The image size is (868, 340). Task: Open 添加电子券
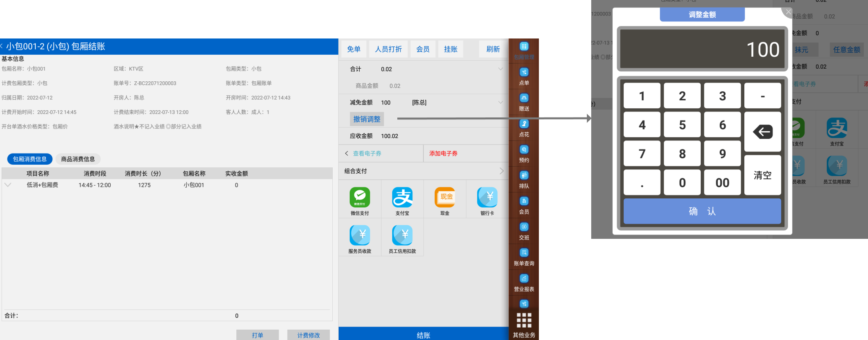[x=443, y=153]
